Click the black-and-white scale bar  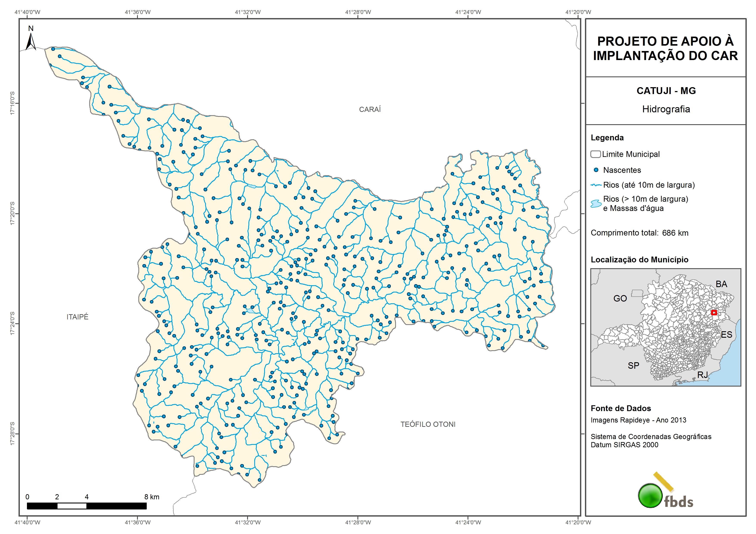87,506
